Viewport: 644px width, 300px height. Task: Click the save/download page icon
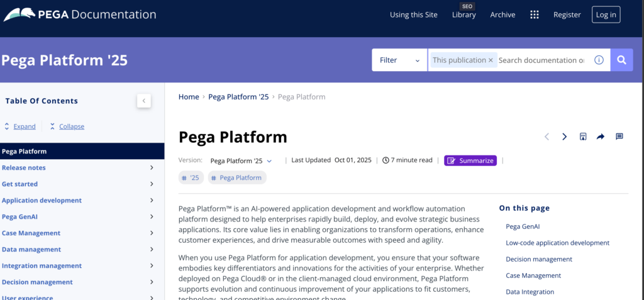click(x=583, y=136)
